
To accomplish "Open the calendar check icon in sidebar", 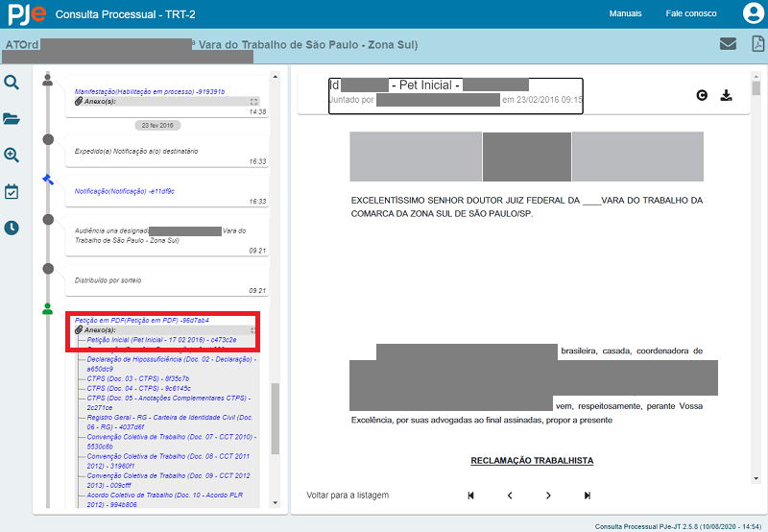I will tap(12, 191).
